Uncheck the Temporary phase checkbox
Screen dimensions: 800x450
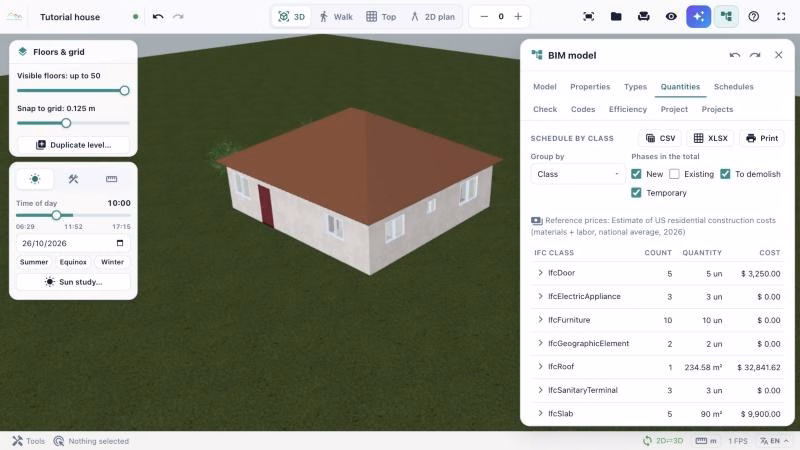coord(636,193)
